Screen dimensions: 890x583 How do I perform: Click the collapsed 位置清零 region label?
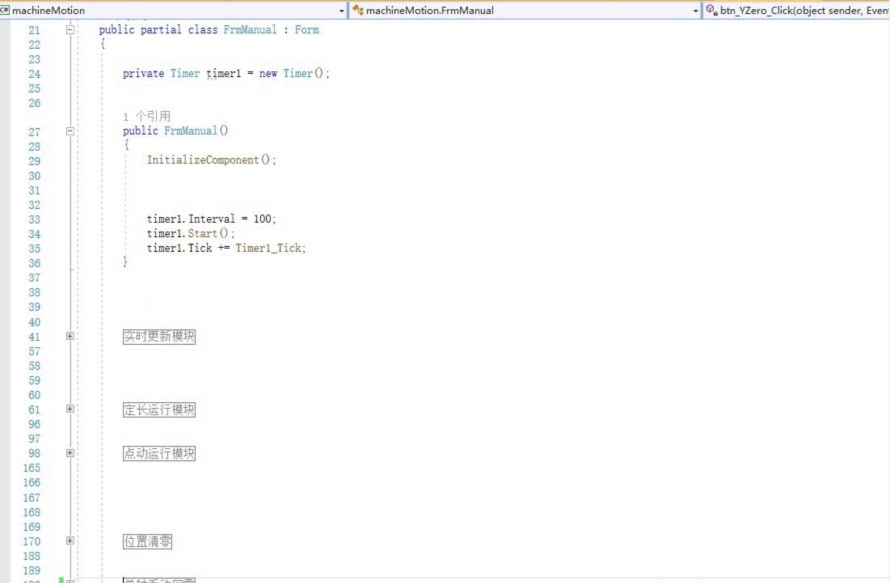coord(147,541)
